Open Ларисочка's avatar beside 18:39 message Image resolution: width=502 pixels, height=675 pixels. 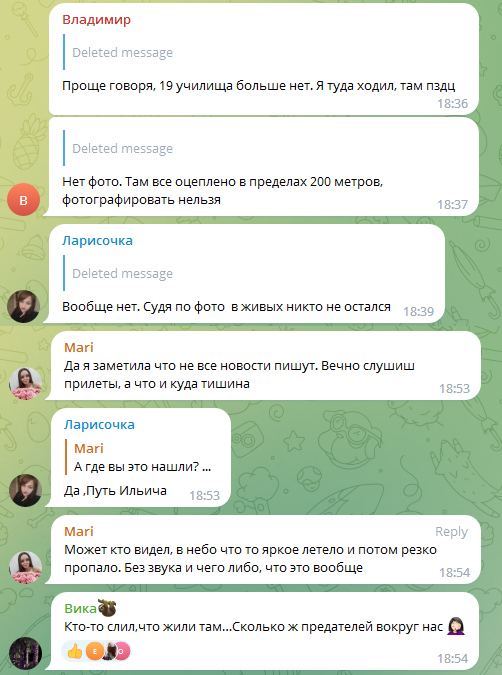pyautogui.click(x=24, y=306)
